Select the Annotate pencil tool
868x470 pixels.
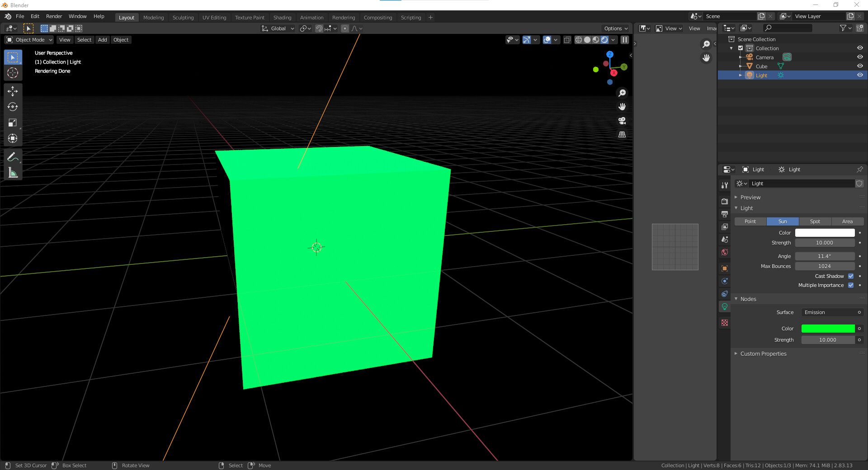click(13, 157)
